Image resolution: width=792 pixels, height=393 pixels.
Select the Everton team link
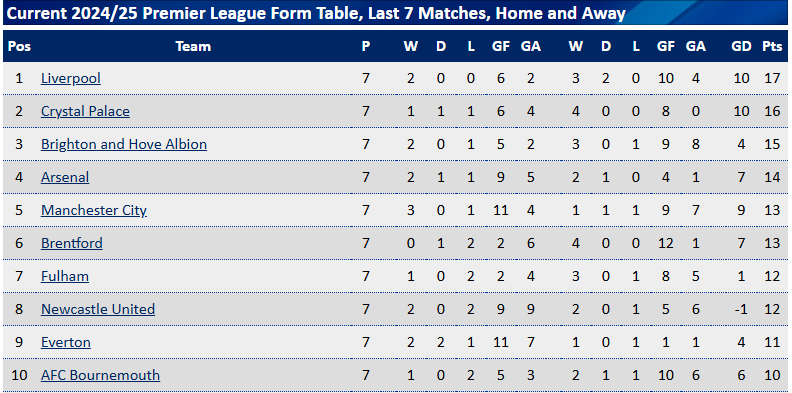(x=66, y=342)
